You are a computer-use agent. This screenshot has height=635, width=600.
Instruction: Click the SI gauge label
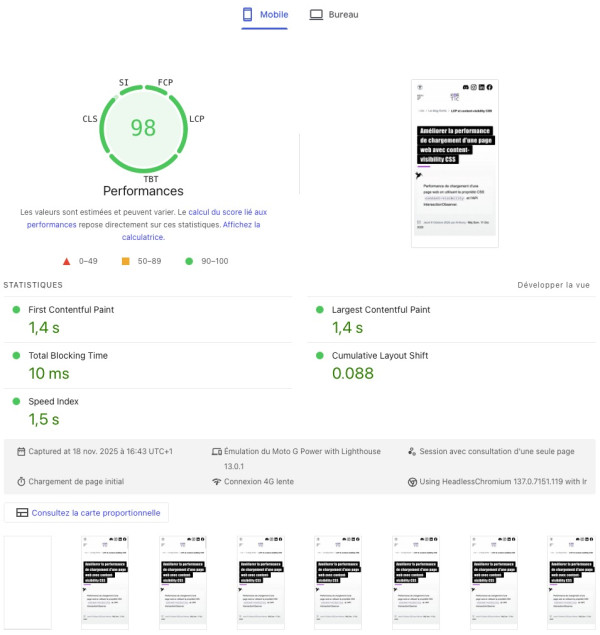tap(123, 82)
